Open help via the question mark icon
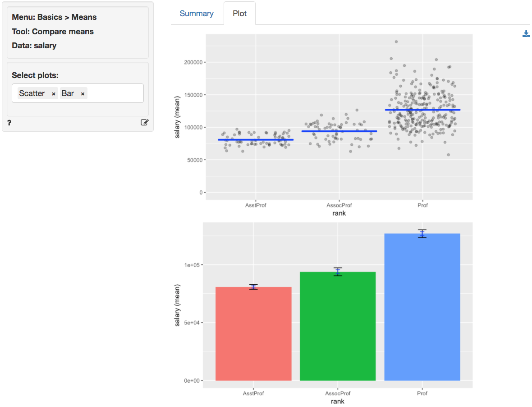The width and height of the screenshot is (532, 407). click(9, 122)
